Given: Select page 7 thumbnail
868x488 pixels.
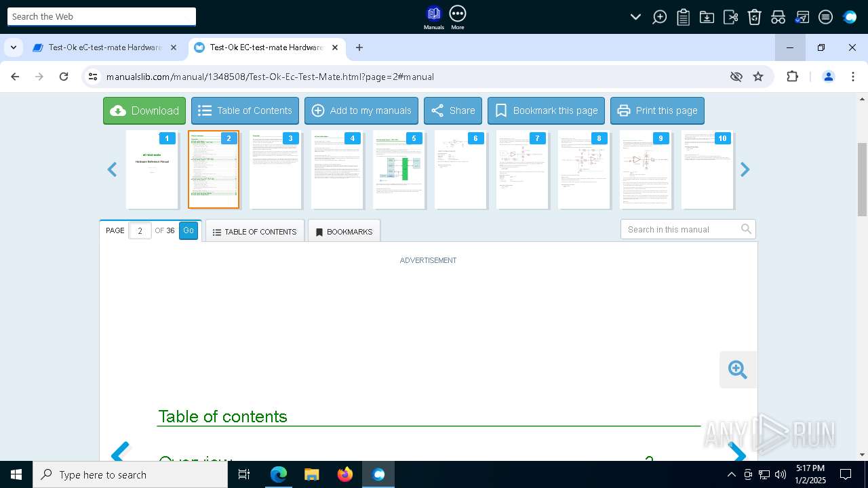Looking at the screenshot, I should tap(522, 169).
